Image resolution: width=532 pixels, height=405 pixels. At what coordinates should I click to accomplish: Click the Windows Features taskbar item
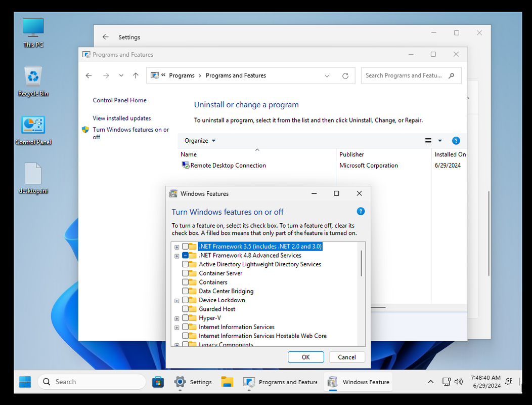pos(358,382)
